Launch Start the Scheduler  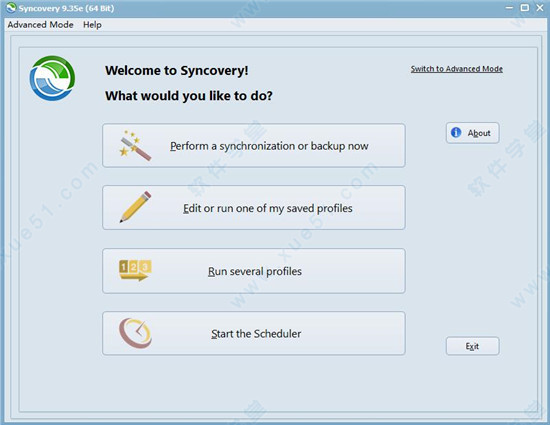pos(254,333)
